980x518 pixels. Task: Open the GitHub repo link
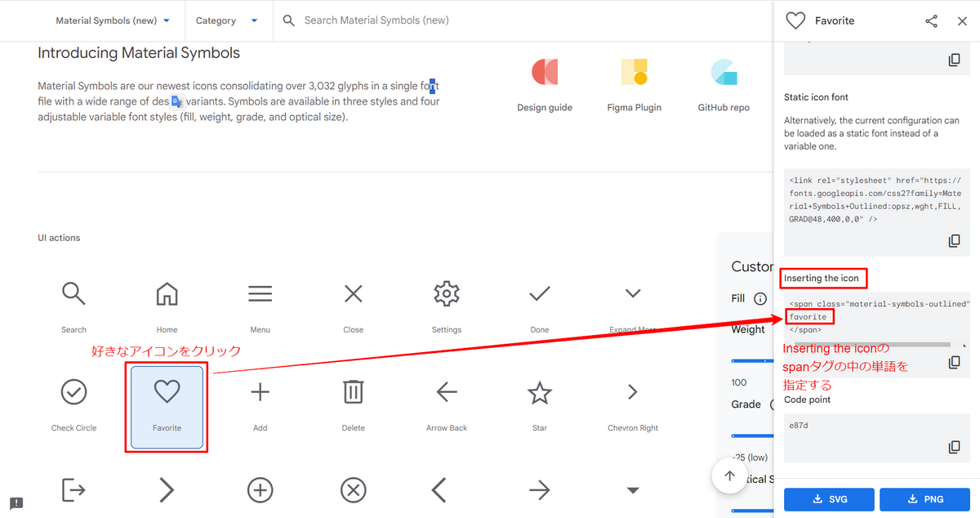point(724,85)
